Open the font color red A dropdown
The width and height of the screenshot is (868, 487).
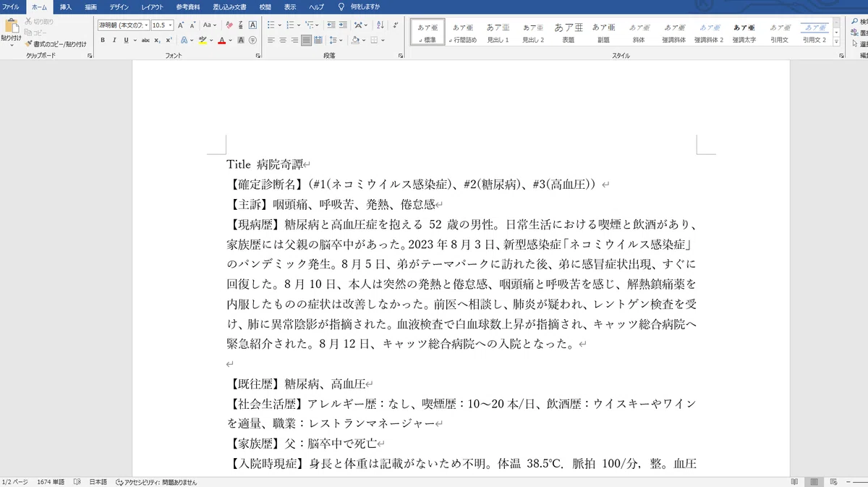[x=230, y=41]
